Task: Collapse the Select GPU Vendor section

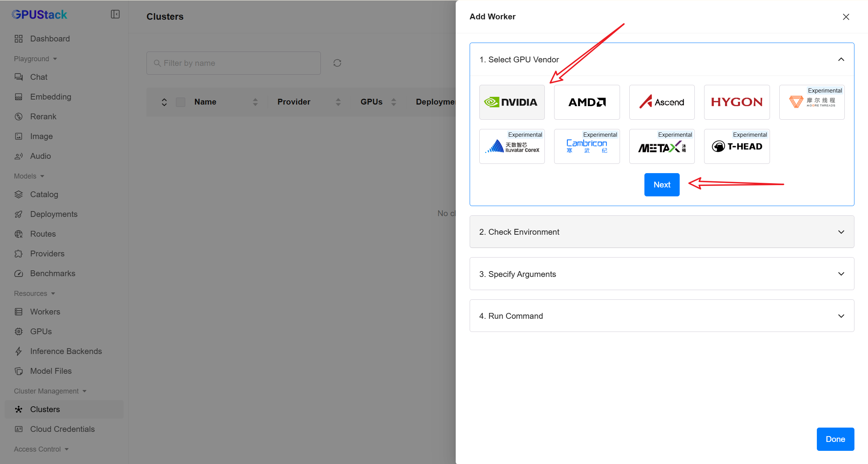Action: 841,59
